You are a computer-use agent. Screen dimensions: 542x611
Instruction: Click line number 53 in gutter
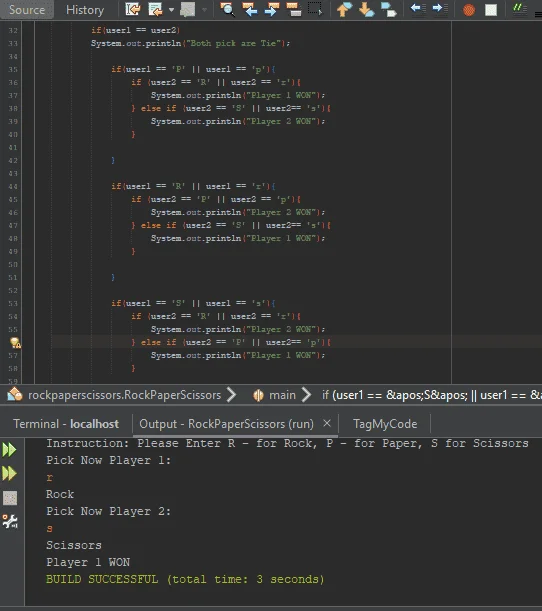click(x=13, y=303)
